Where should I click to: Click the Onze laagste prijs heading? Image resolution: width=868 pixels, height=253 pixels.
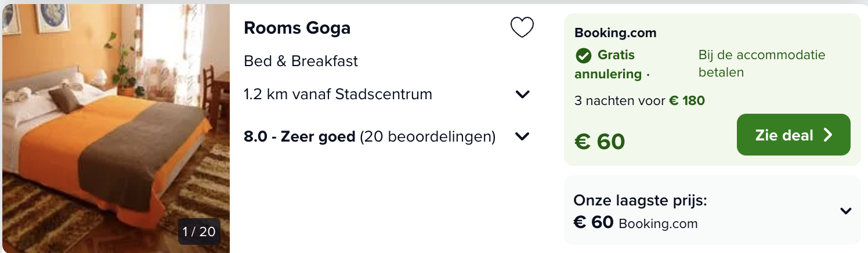point(640,201)
